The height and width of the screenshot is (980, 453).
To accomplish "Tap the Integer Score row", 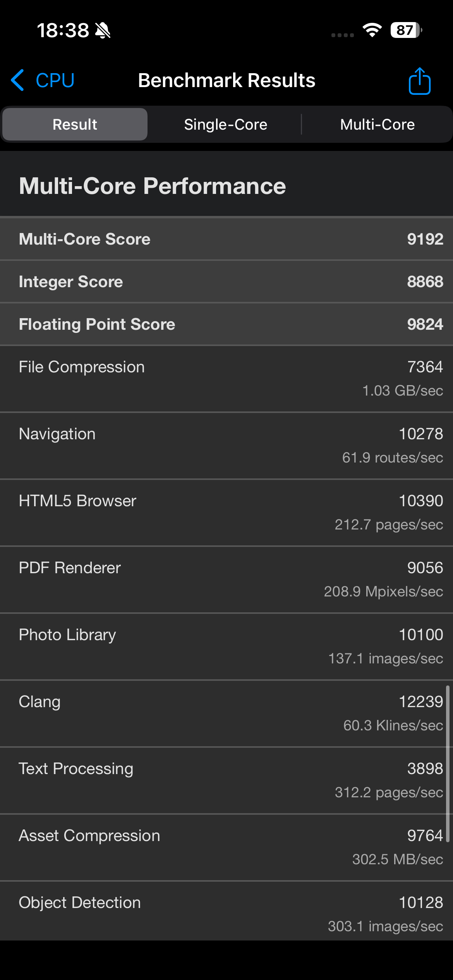I will [x=226, y=281].
